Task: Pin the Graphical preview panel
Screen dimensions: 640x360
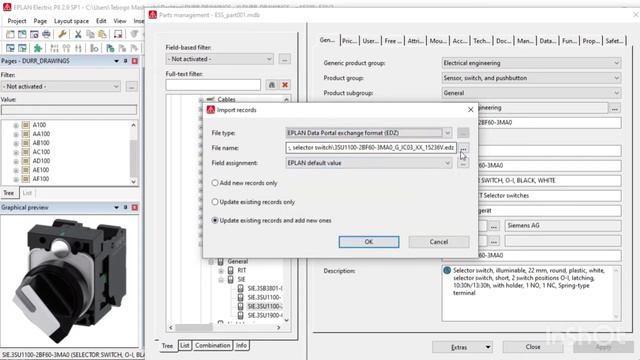Action: point(126,207)
